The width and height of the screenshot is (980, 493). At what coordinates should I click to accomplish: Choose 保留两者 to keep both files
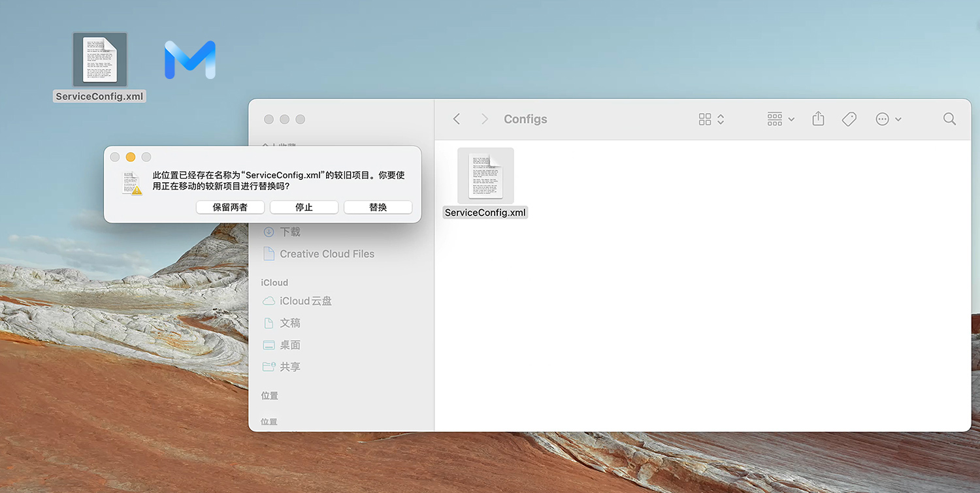coord(230,207)
